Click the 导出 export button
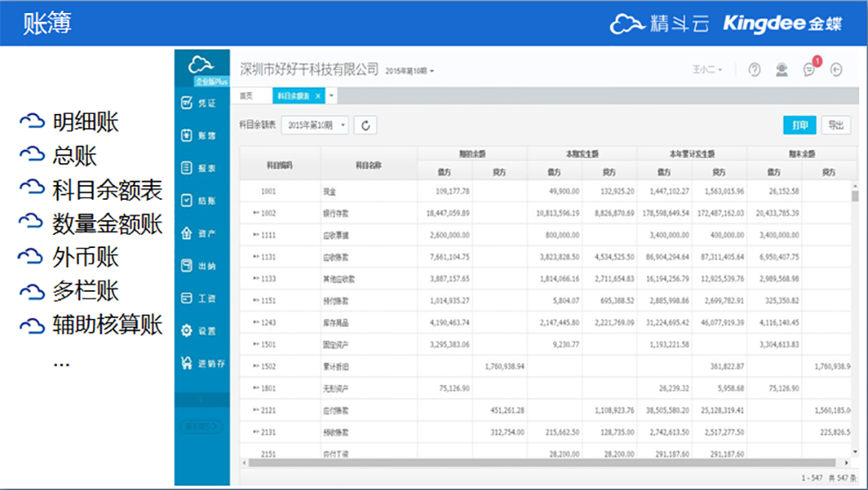 [836, 125]
